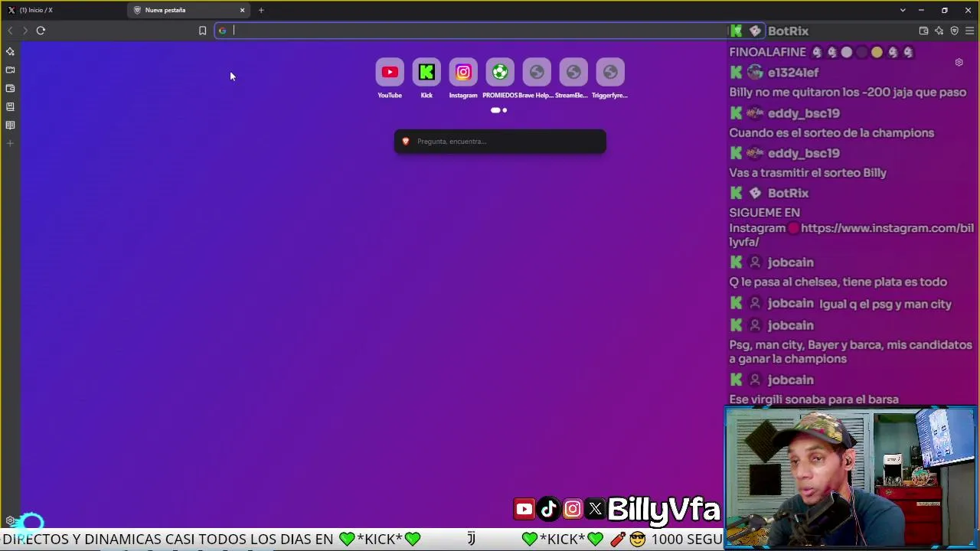The image size is (980, 551).
Task: Select the "Nueva pestaña" tab
Action: pyautogui.click(x=189, y=10)
